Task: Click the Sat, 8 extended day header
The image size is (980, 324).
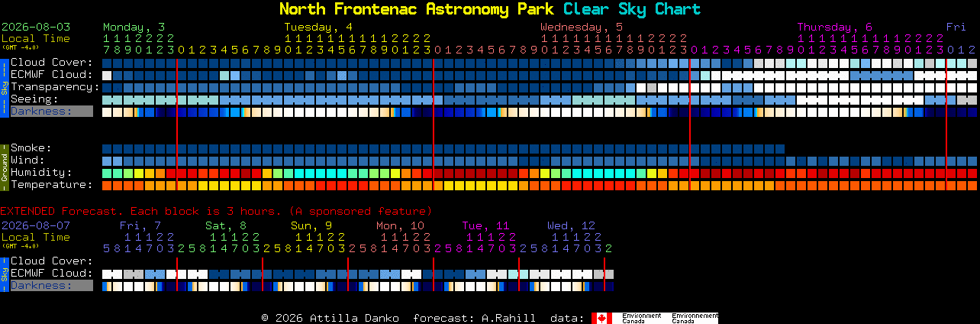Action: click(226, 225)
